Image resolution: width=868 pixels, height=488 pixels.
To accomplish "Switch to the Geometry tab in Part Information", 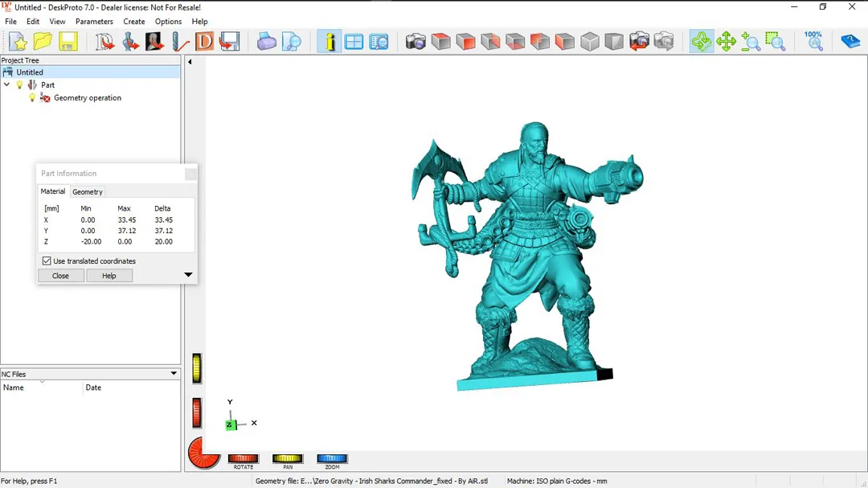I will pyautogui.click(x=88, y=191).
